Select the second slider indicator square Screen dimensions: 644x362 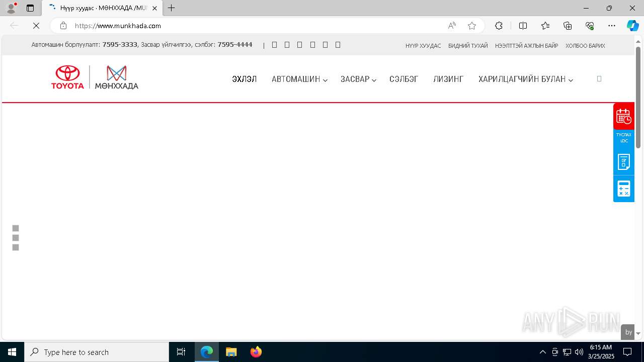click(16, 238)
